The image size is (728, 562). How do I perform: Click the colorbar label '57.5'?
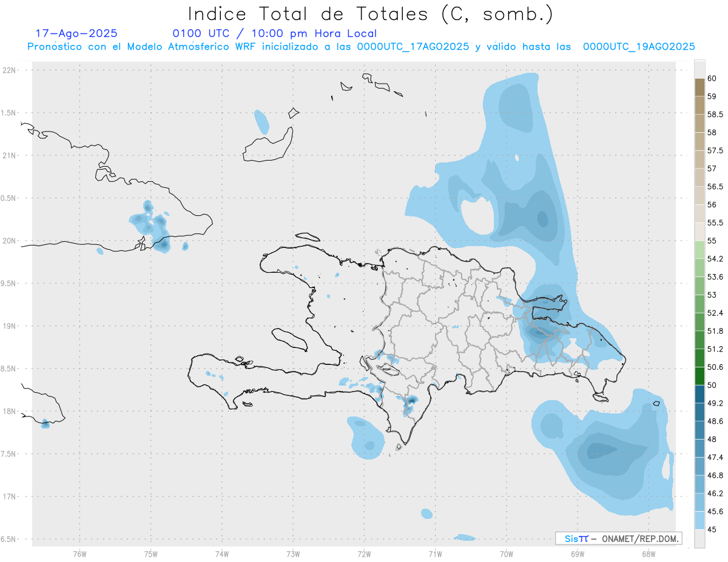(x=715, y=151)
